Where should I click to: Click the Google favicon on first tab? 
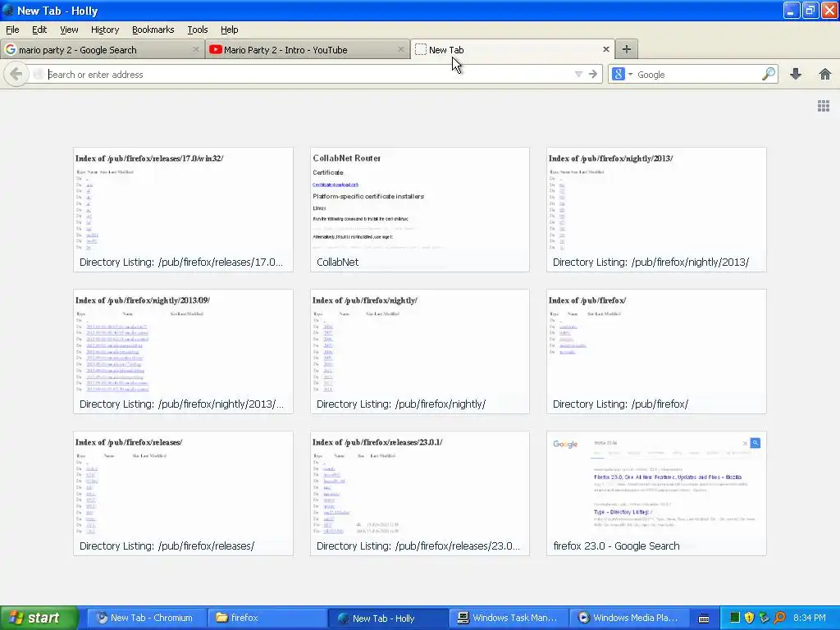(x=10, y=49)
